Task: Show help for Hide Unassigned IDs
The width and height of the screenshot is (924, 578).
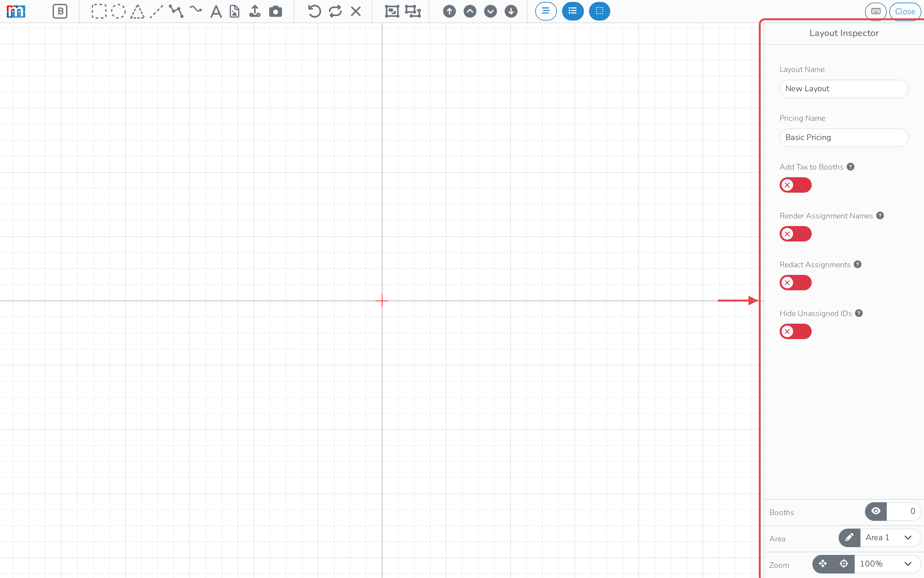Action: coord(859,313)
